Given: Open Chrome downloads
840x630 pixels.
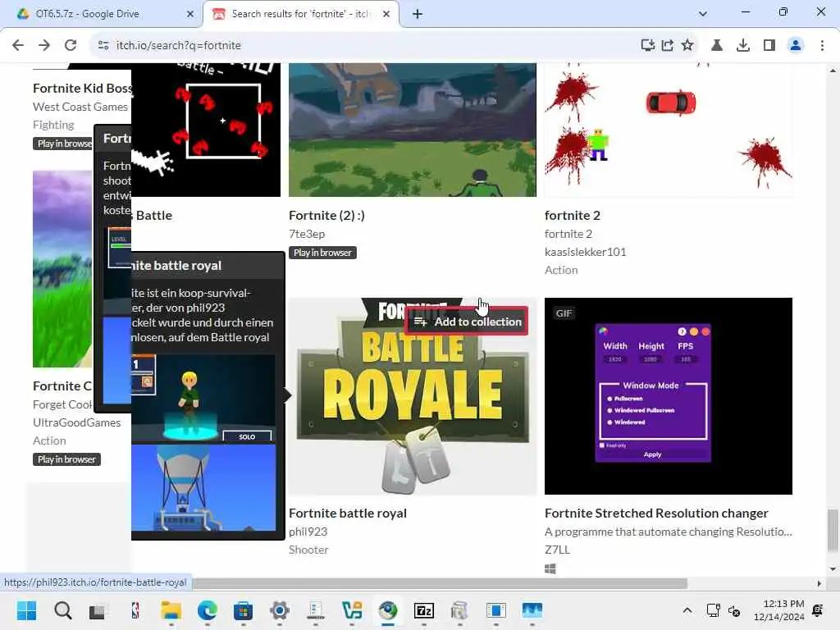Looking at the screenshot, I should click(x=743, y=46).
